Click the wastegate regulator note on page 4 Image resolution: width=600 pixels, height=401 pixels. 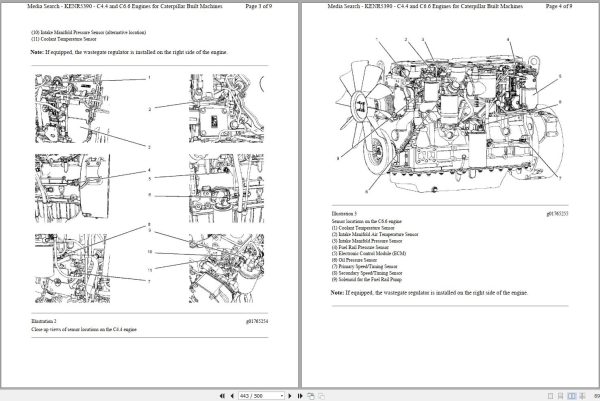tap(429, 293)
